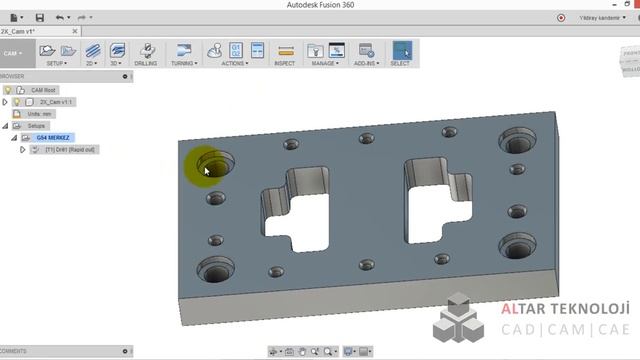Undo the last action
The width and height of the screenshot is (640, 360).
tap(60, 18)
